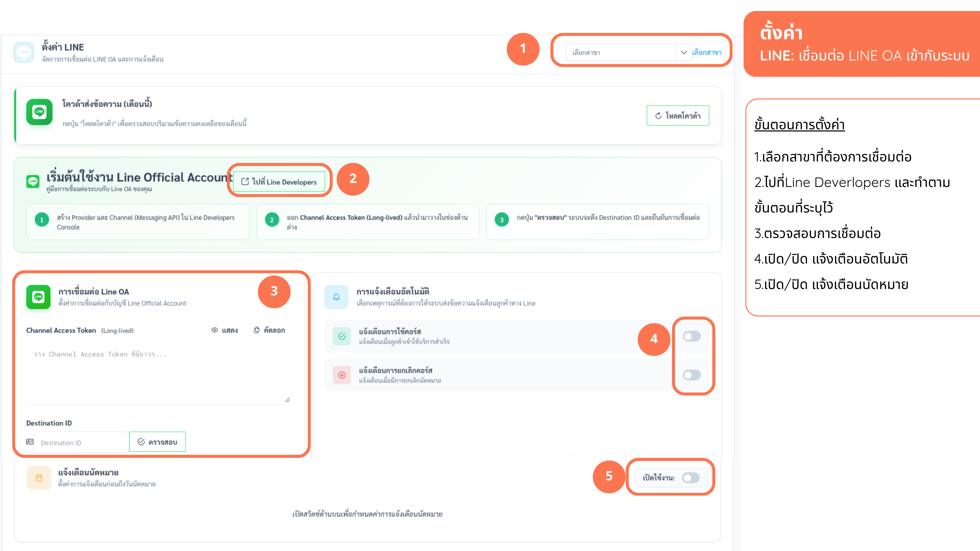Toggle แจ้งเตือนการใช้คอร์ส switch
Screen dimensions: 980x551
pos(691,336)
